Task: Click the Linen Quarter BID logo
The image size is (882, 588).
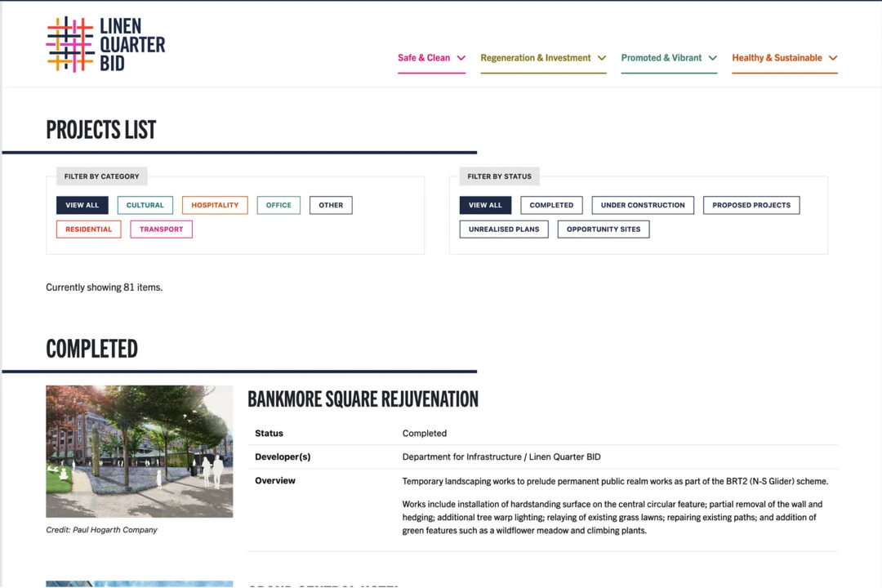Action: click(x=105, y=43)
